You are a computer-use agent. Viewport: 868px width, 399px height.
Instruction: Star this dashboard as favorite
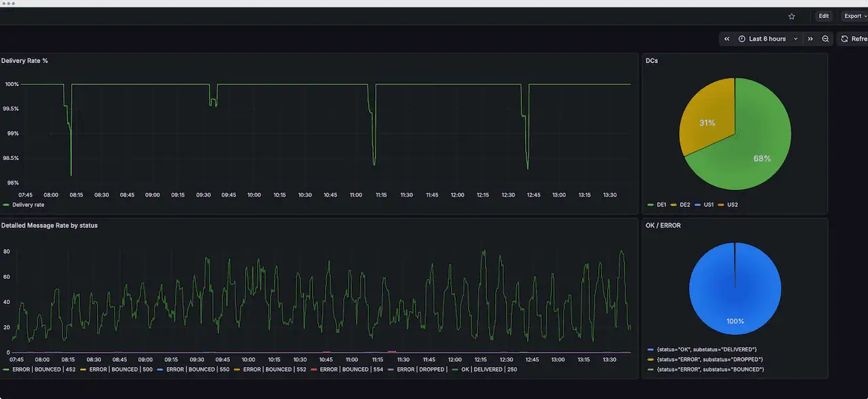(x=791, y=16)
